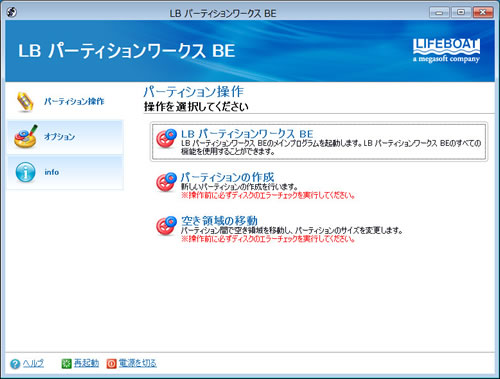This screenshot has height=379, width=500.
Task: Minimize the window
Action: pos(439,13)
